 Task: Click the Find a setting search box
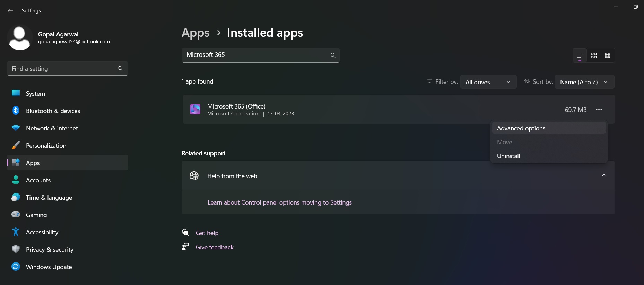pyautogui.click(x=68, y=69)
